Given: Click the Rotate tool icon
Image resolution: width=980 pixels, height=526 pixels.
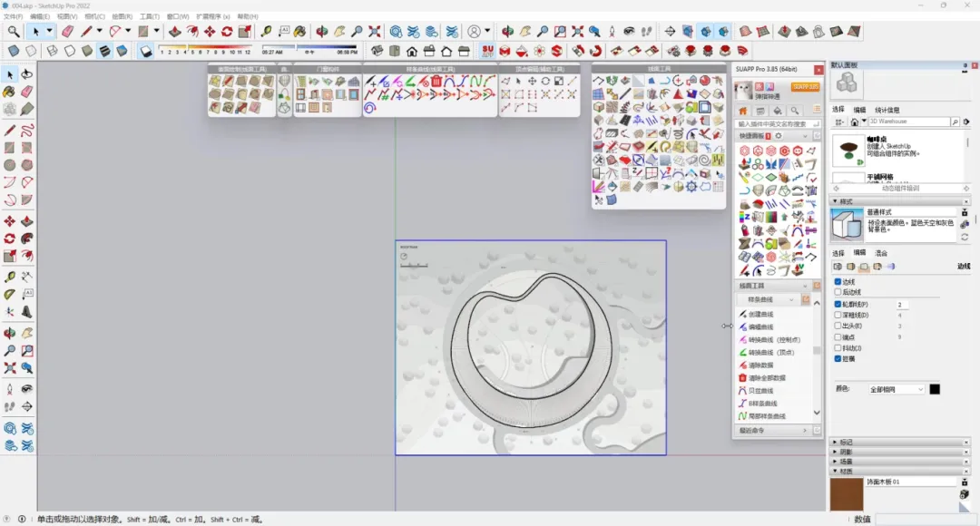Looking at the screenshot, I should 227,32.
